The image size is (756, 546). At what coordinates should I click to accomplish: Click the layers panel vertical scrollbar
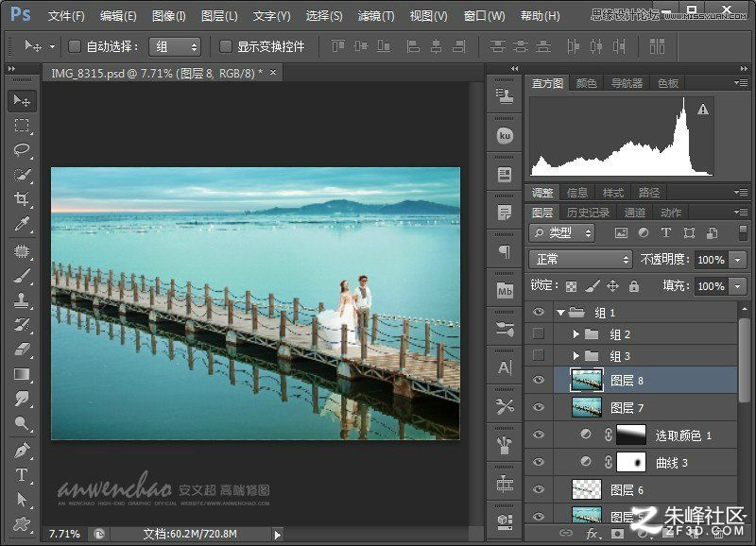(x=745, y=359)
